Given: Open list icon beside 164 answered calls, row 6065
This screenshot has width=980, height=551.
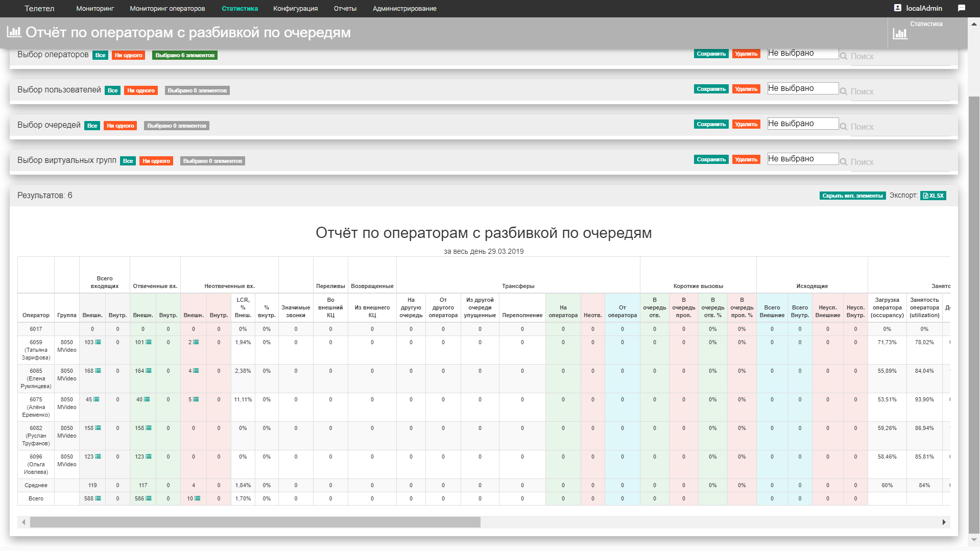Looking at the screenshot, I should pos(149,371).
